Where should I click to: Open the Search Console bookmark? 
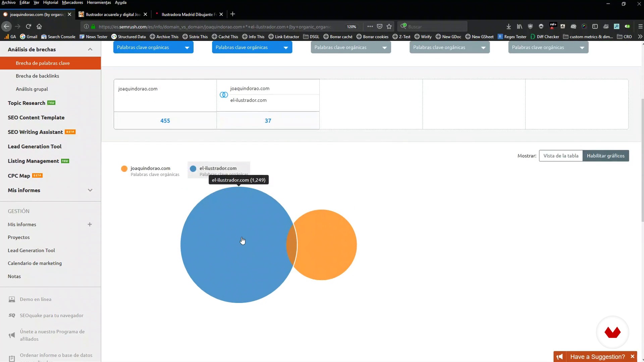pyautogui.click(x=58, y=37)
